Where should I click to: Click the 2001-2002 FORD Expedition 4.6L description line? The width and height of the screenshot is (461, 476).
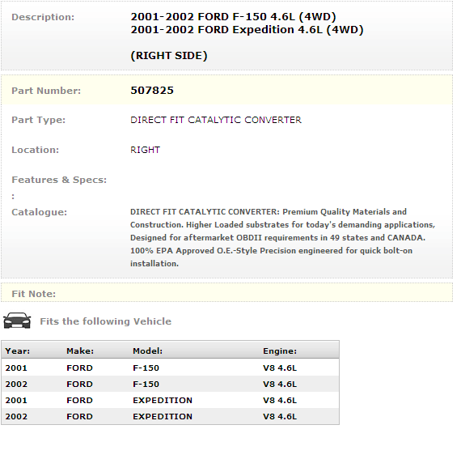pos(247,30)
